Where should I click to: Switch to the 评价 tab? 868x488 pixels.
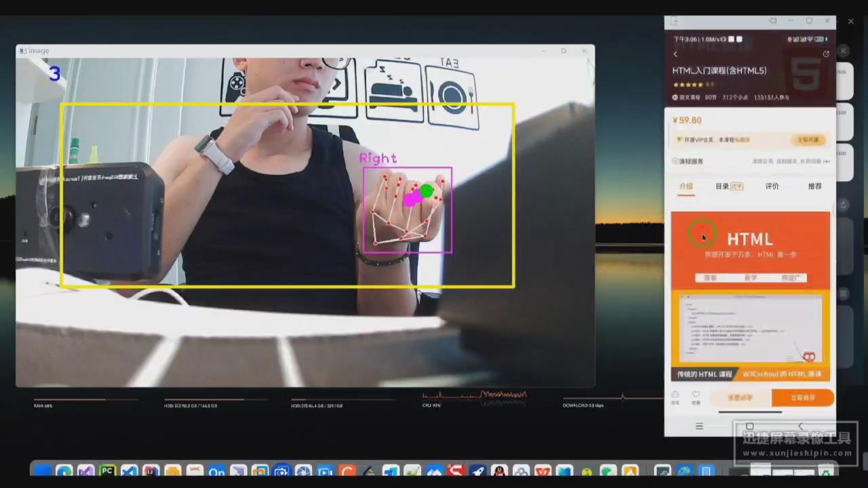click(772, 186)
